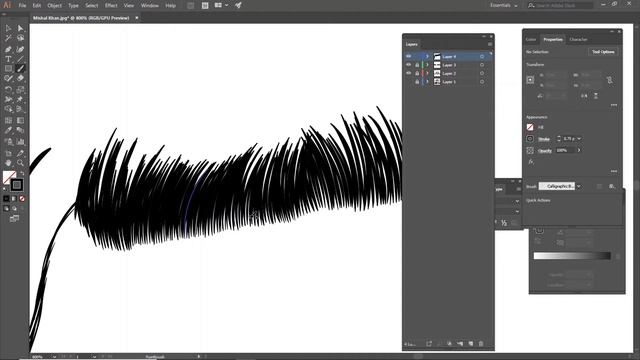
Task: Select the Column Graph tool
Action: pos(20,142)
